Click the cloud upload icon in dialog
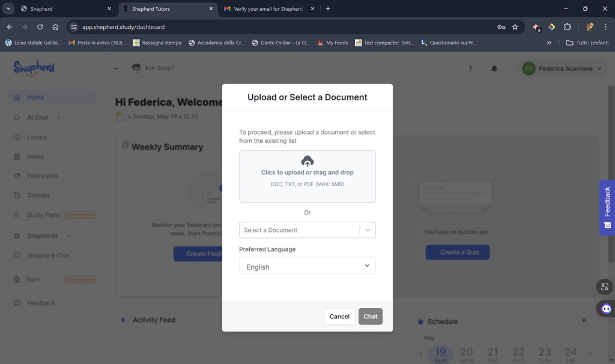615x364 pixels. point(307,161)
